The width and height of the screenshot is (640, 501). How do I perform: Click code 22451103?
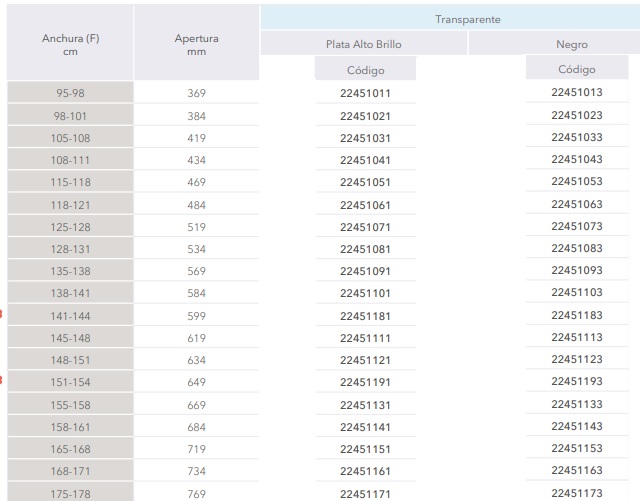pos(577,292)
